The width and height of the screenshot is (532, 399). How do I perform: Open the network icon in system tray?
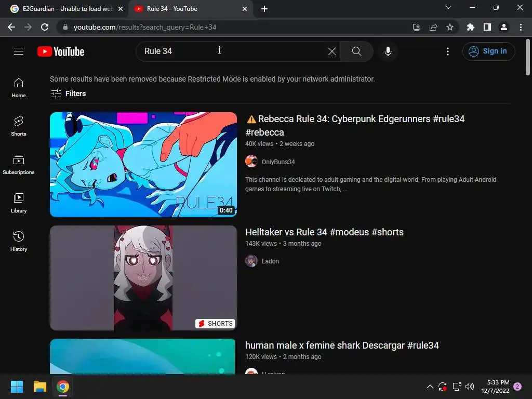(x=457, y=387)
